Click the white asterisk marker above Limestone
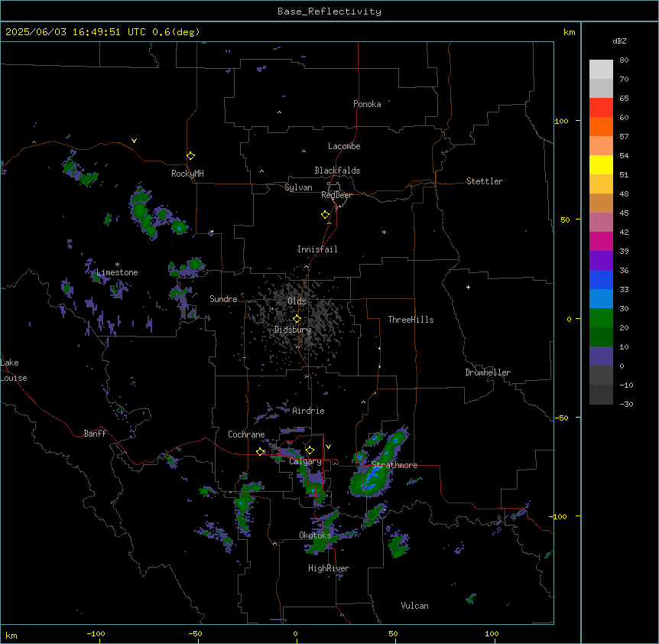659x644 pixels. pyautogui.click(x=117, y=265)
